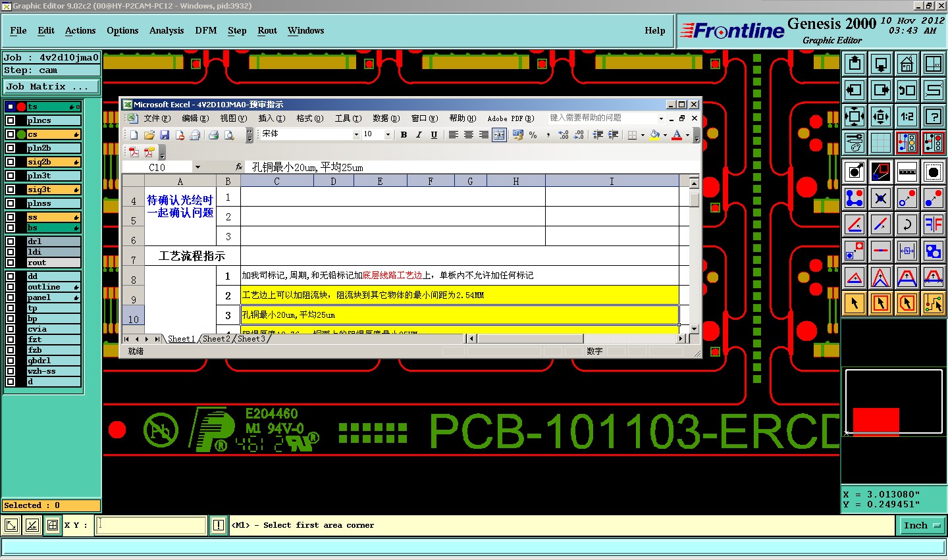Toggle the checkbox for the pln3t layer
The height and width of the screenshot is (560, 948).
tap(11, 176)
